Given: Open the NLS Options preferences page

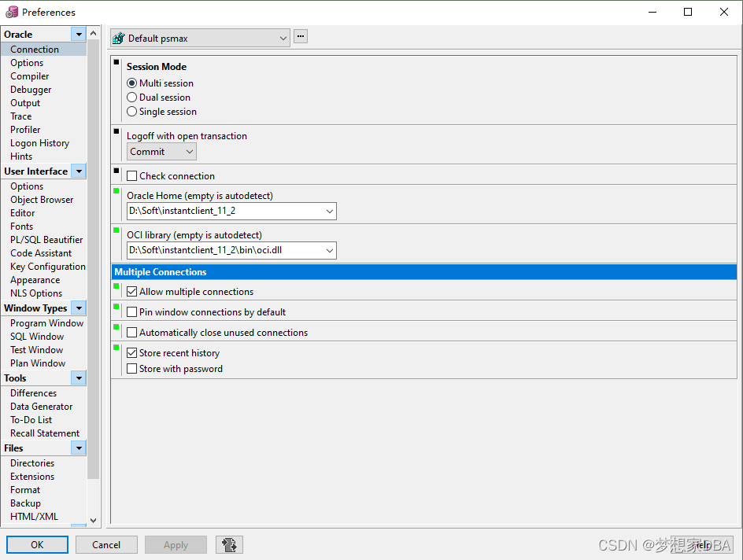Looking at the screenshot, I should pyautogui.click(x=36, y=293).
